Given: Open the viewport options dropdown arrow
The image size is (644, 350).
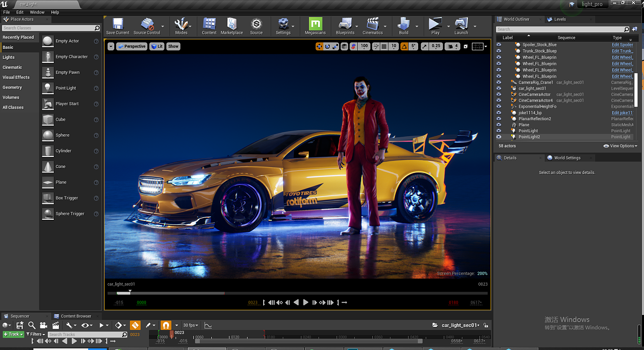Looking at the screenshot, I should coord(111,46).
